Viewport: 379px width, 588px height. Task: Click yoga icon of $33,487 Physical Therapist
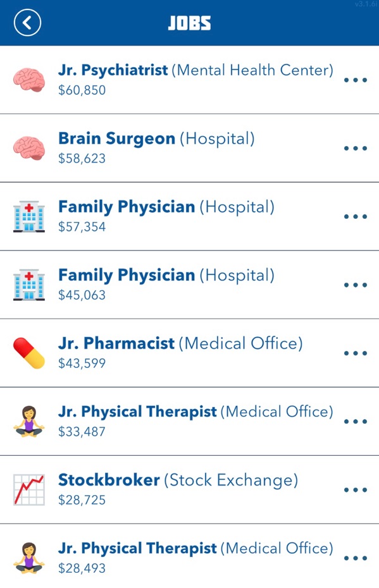29,422
